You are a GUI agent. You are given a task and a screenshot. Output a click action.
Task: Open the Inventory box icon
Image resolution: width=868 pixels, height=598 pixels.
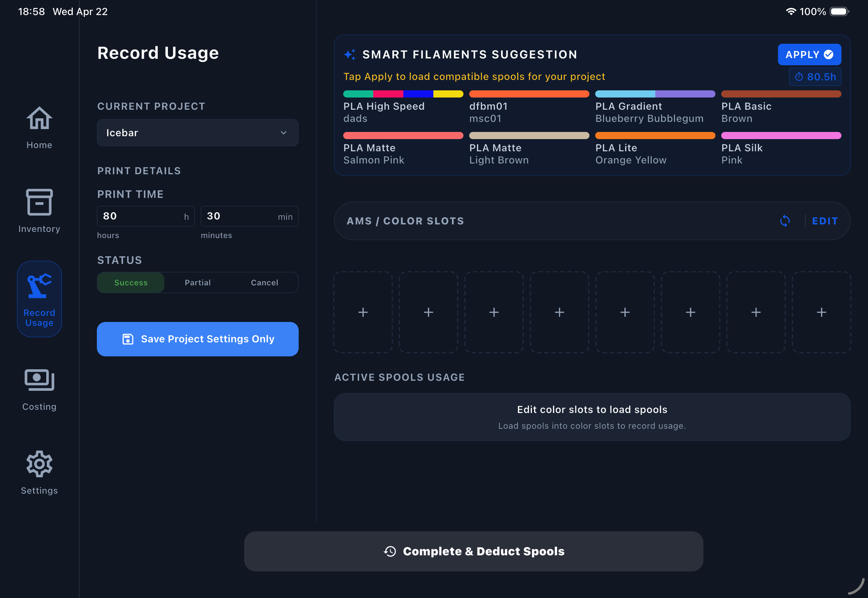pyautogui.click(x=39, y=202)
